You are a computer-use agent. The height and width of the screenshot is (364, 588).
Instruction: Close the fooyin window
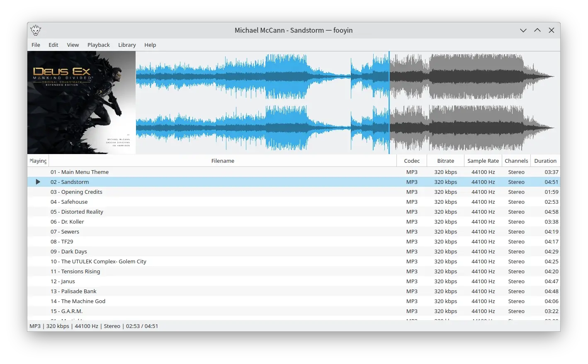pyautogui.click(x=551, y=30)
